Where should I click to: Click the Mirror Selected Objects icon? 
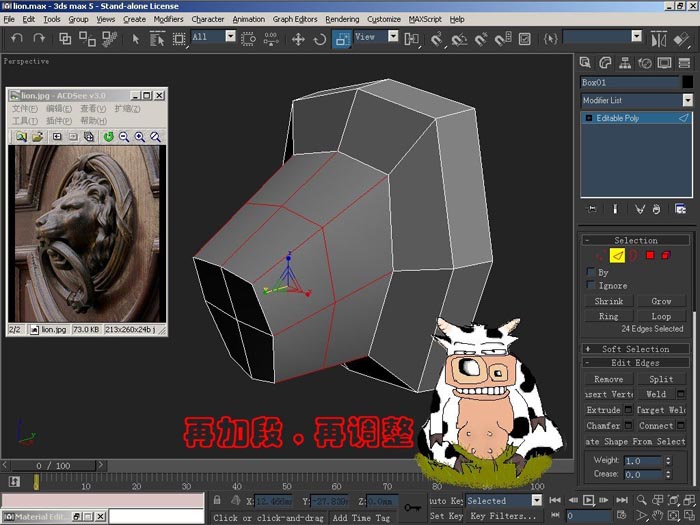tap(659, 39)
